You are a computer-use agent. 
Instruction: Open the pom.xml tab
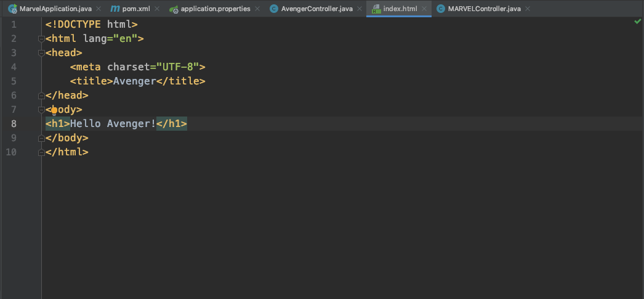(136, 9)
